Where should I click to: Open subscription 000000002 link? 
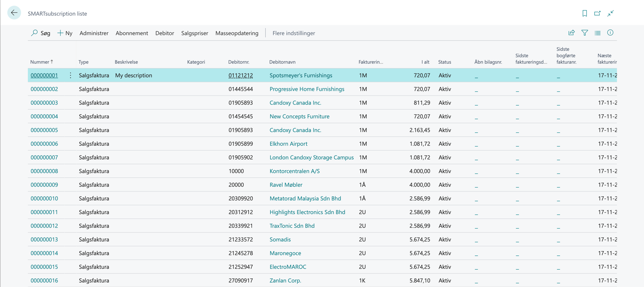pyautogui.click(x=44, y=89)
